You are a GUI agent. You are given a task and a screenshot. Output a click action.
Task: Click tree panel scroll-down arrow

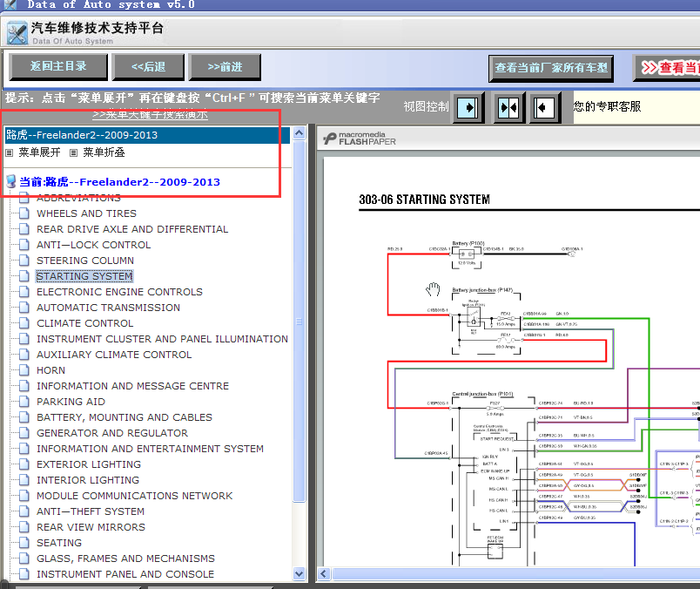point(300,573)
